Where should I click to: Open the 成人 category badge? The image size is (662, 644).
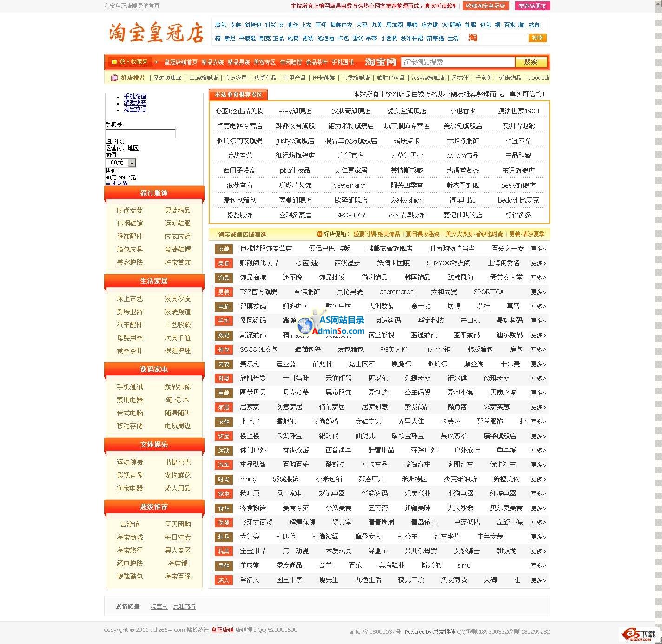(x=224, y=580)
